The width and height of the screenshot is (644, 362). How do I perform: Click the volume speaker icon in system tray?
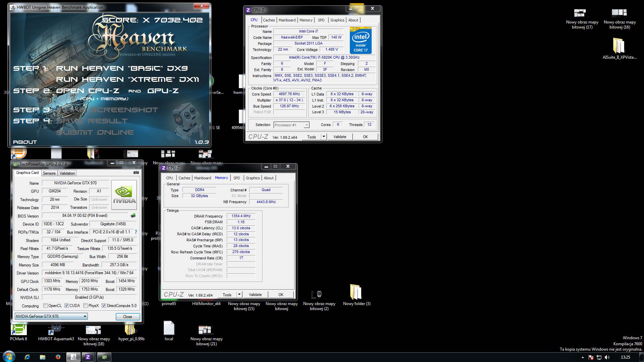pyautogui.click(x=607, y=357)
